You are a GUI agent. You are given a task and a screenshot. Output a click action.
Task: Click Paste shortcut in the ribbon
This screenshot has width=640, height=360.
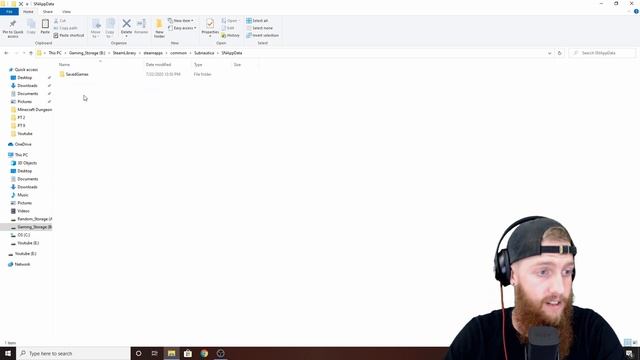click(x=69, y=36)
